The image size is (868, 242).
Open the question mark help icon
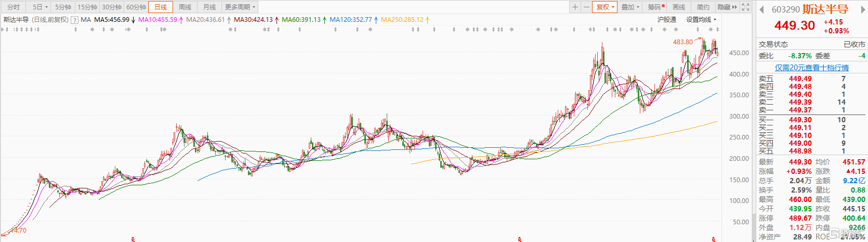(75, 20)
